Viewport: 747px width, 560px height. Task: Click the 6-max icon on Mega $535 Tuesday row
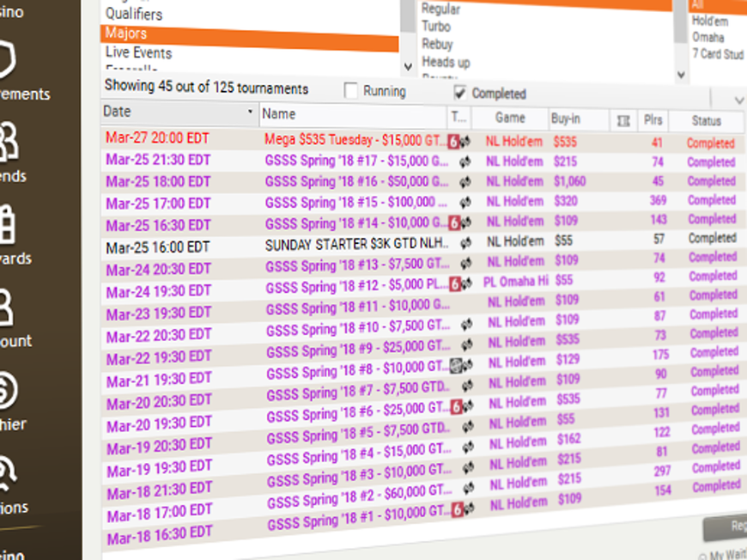pyautogui.click(x=453, y=142)
